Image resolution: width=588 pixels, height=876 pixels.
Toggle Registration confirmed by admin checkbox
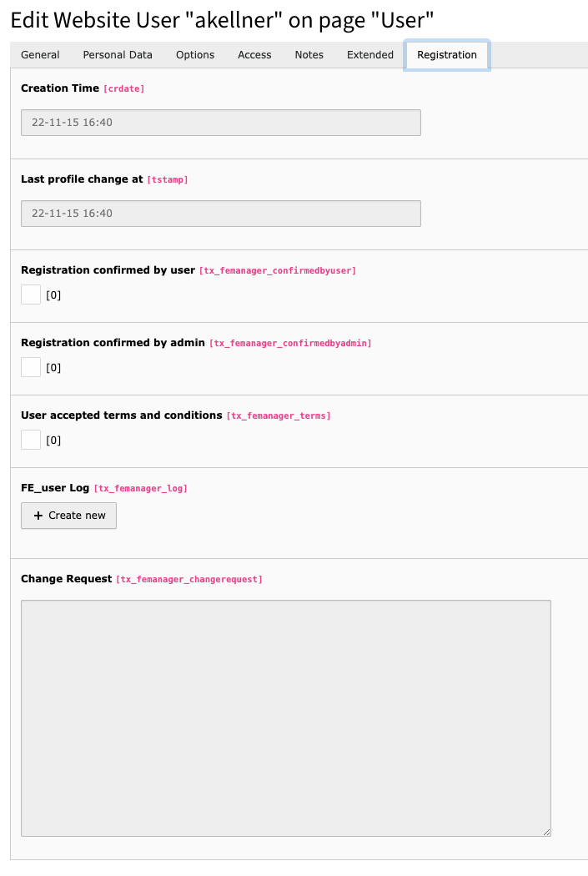coord(31,367)
